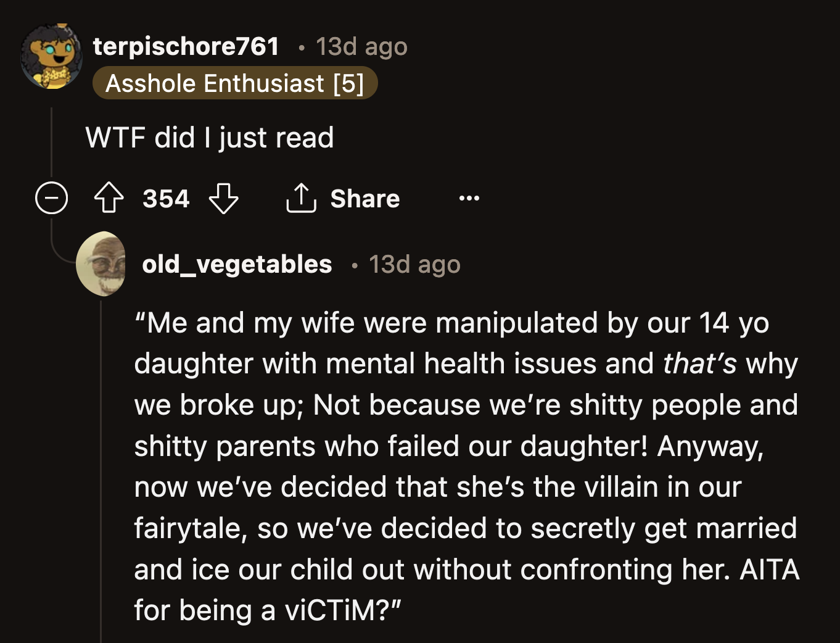Click the Share icon on the comment

coord(302,198)
